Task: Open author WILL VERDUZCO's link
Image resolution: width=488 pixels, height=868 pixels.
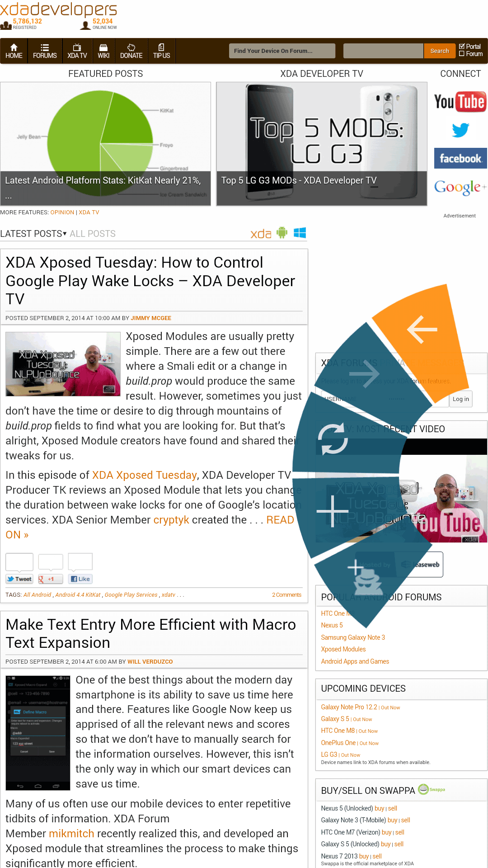Action: (x=150, y=662)
